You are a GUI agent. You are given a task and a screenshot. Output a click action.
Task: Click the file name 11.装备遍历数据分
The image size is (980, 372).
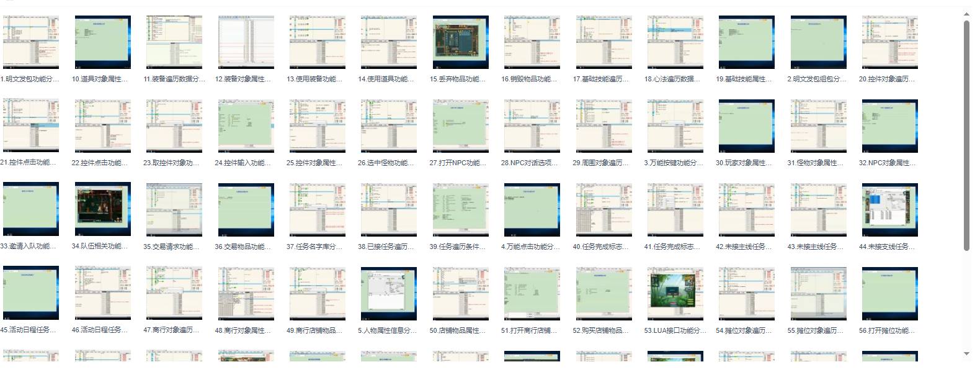pyautogui.click(x=174, y=79)
